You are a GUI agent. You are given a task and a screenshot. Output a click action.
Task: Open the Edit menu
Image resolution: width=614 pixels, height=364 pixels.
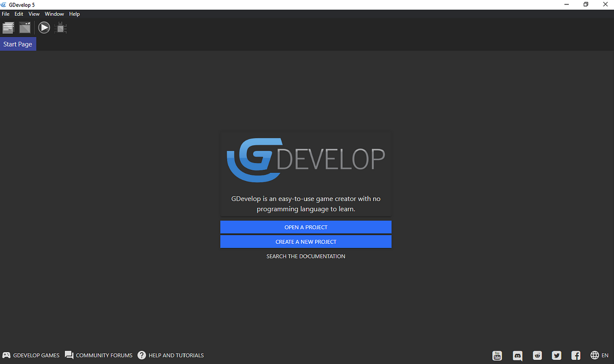(19, 14)
